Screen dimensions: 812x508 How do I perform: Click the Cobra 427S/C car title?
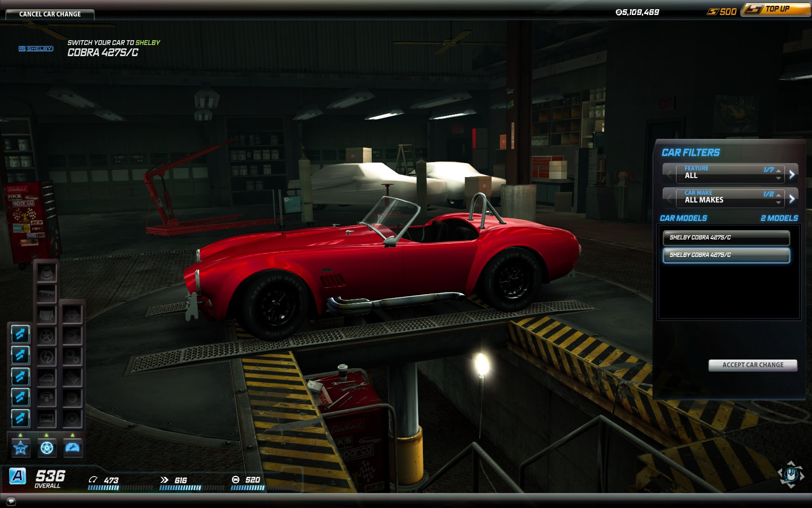[102, 52]
